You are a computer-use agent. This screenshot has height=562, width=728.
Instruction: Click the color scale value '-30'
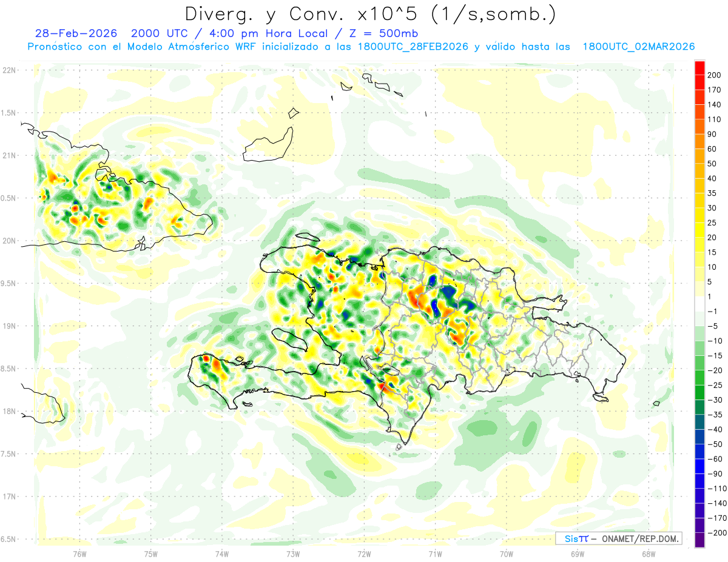pyautogui.click(x=715, y=400)
